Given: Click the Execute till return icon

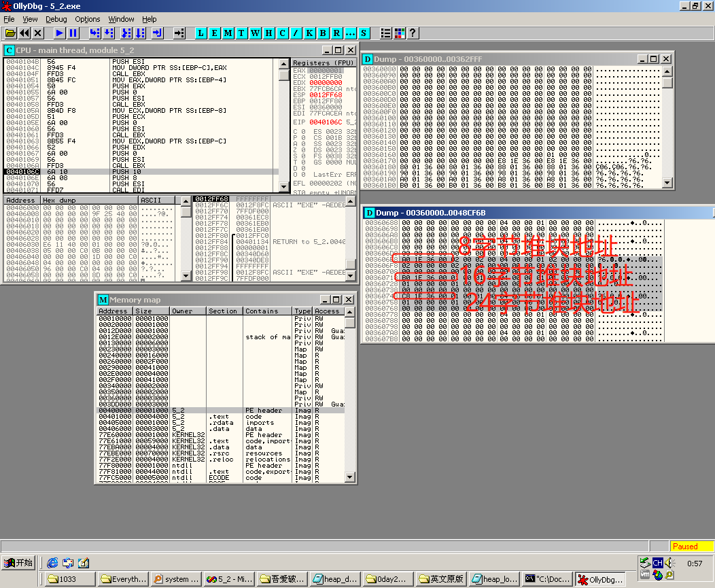Looking at the screenshot, I should click(x=157, y=33).
